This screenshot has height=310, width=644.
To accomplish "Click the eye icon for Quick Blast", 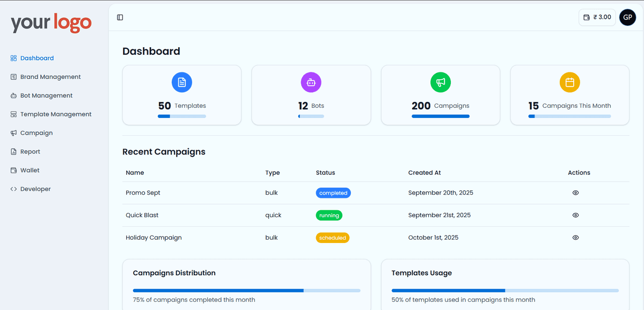I will (575, 215).
